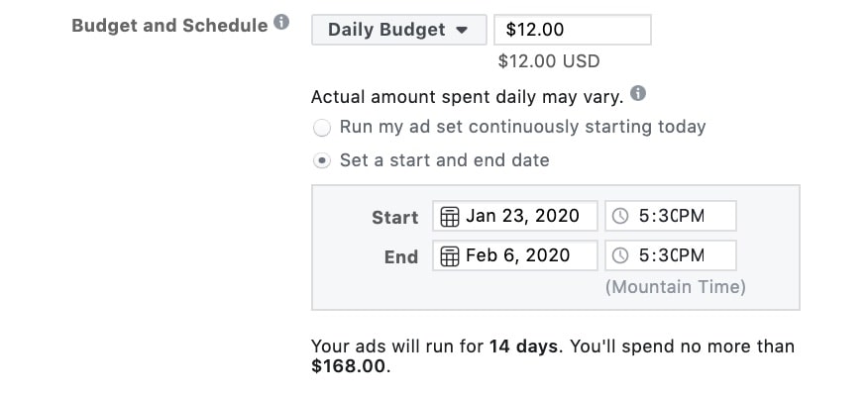Select Run my ad set continuously option
This screenshot has height=396, width=868.
[321, 127]
